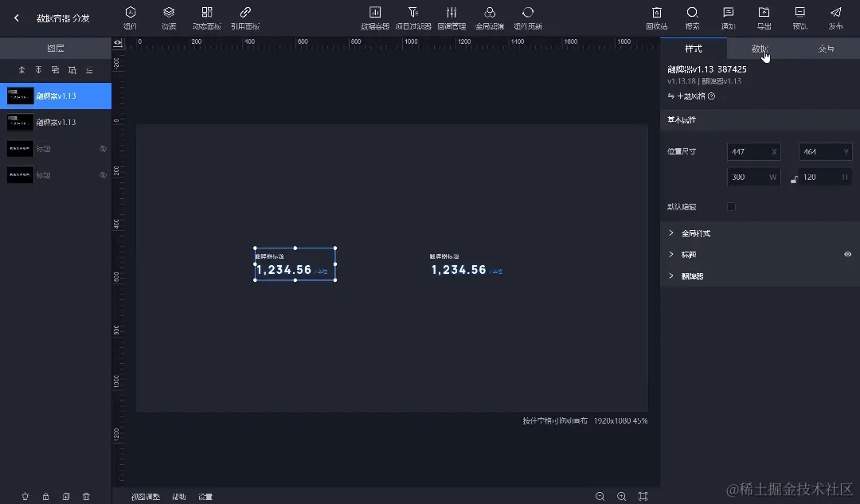Click the height field showing 120

point(826,177)
